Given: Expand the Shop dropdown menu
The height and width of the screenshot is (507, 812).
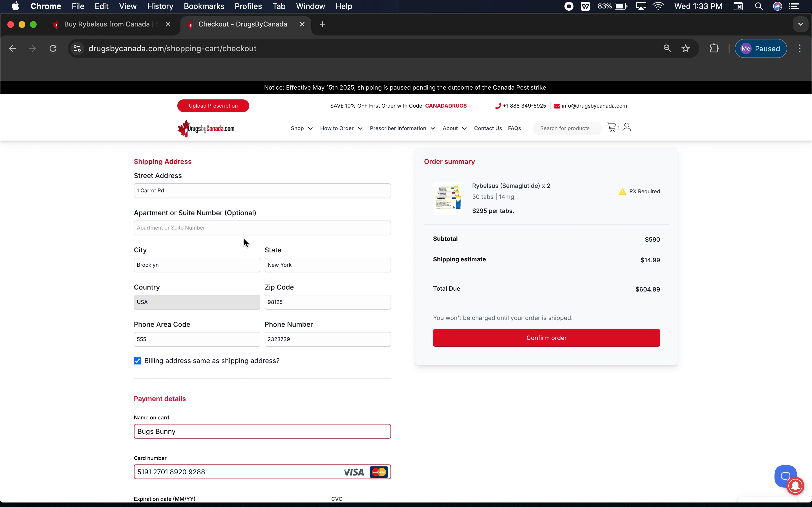Looking at the screenshot, I should (301, 128).
